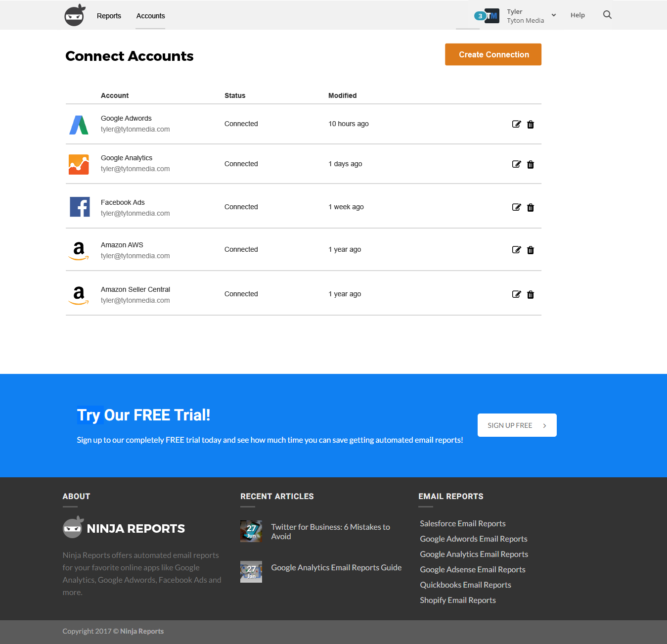Screen dimensions: 667x644
Task: Expand the Tyler account dropdown arrow
Action: click(554, 15)
